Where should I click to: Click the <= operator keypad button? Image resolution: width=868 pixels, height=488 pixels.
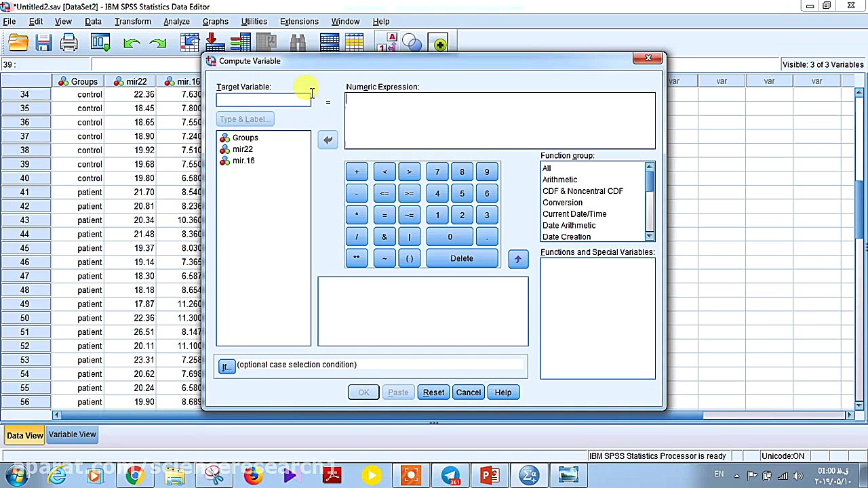tap(384, 193)
